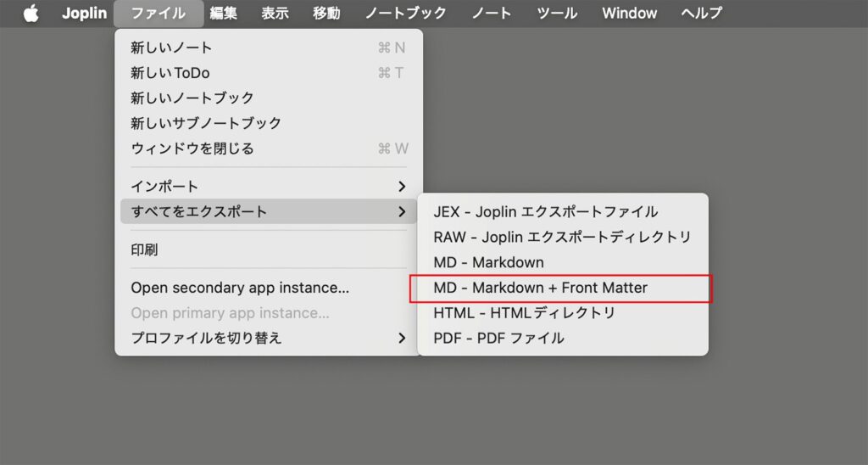
Task: Open the 移動 menu
Action: tap(326, 13)
